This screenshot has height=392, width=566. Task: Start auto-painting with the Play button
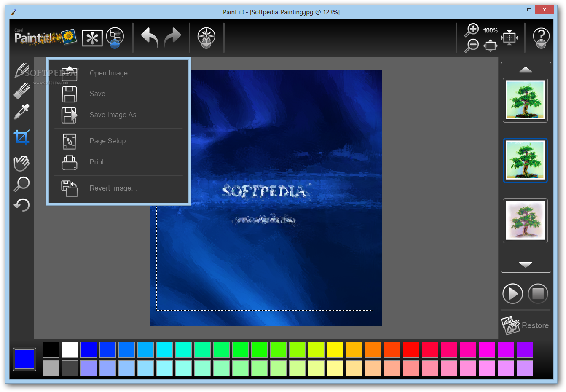point(512,293)
